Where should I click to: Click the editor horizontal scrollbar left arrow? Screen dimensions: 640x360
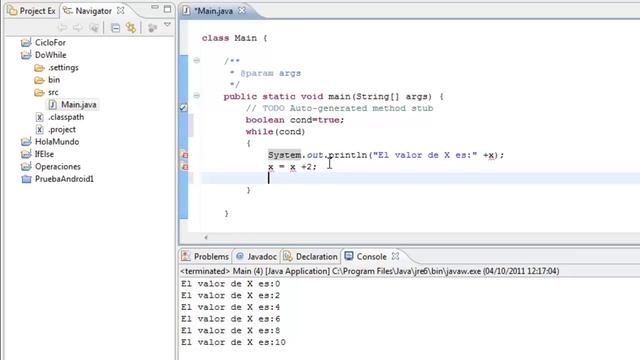pos(206,237)
